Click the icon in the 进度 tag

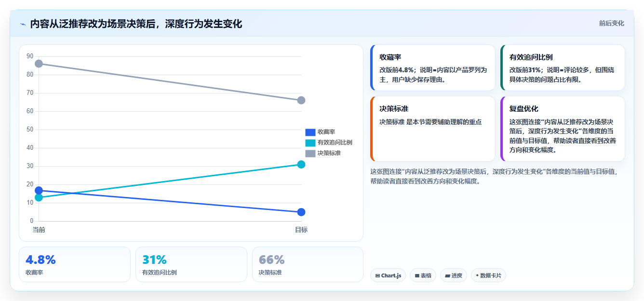447,276
